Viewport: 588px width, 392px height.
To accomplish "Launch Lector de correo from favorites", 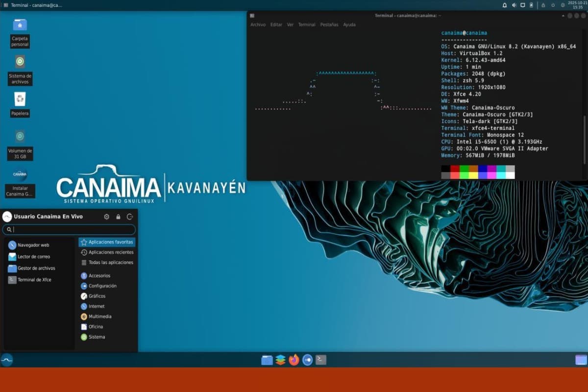I will [x=33, y=257].
